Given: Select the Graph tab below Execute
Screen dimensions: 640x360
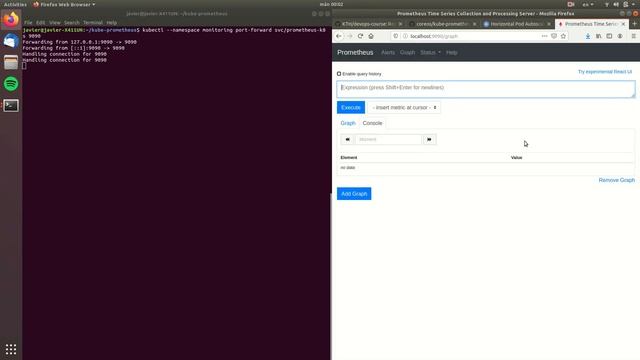Looking at the screenshot, I should 348,123.
